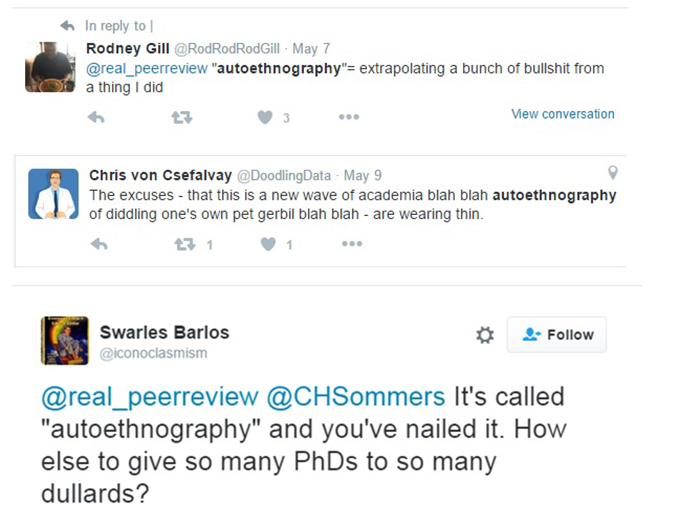Open @real_peerreview mention in Rodney's tweet
680x524 pixels.
[x=148, y=69]
